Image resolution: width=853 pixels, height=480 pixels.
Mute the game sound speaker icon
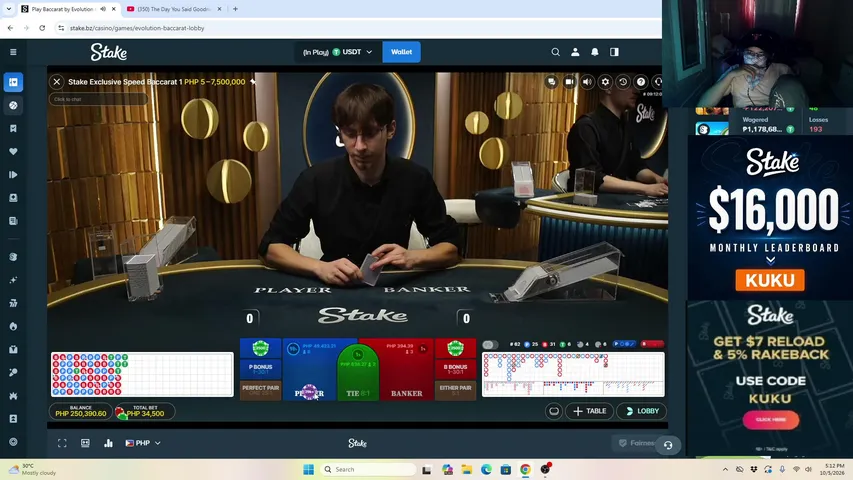[587, 82]
